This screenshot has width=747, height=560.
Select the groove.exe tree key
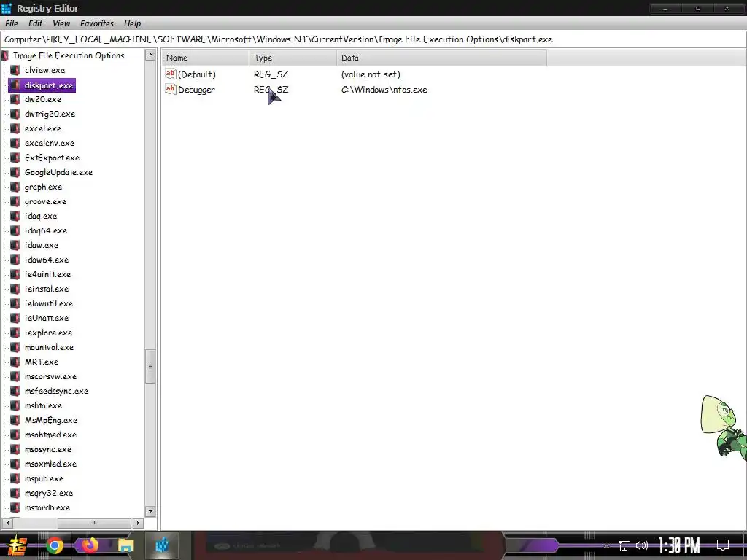tap(45, 201)
